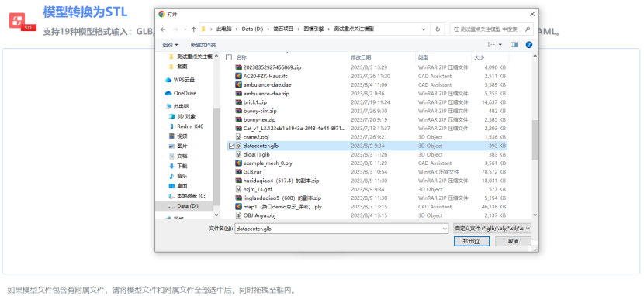644x296 pixels.
Task: Sort files by 大小 column
Action: tap(480, 57)
